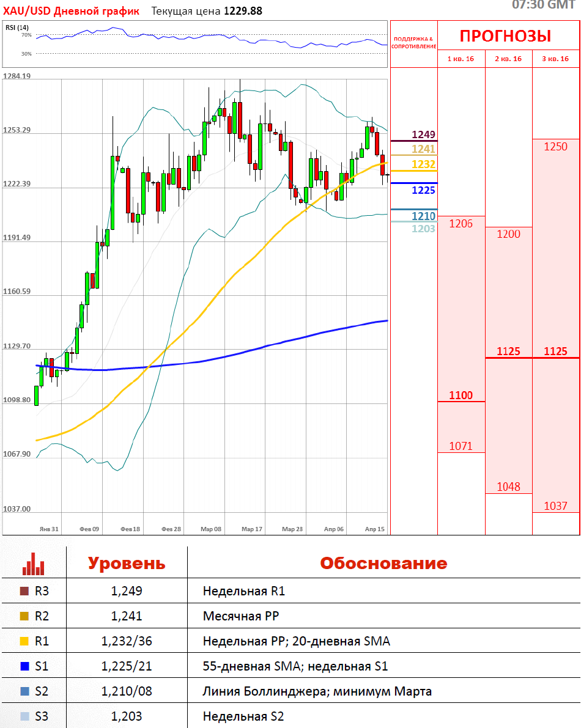581x728 pixels.
Task: Click the 1129.70 price axis label
Action: click(x=17, y=347)
